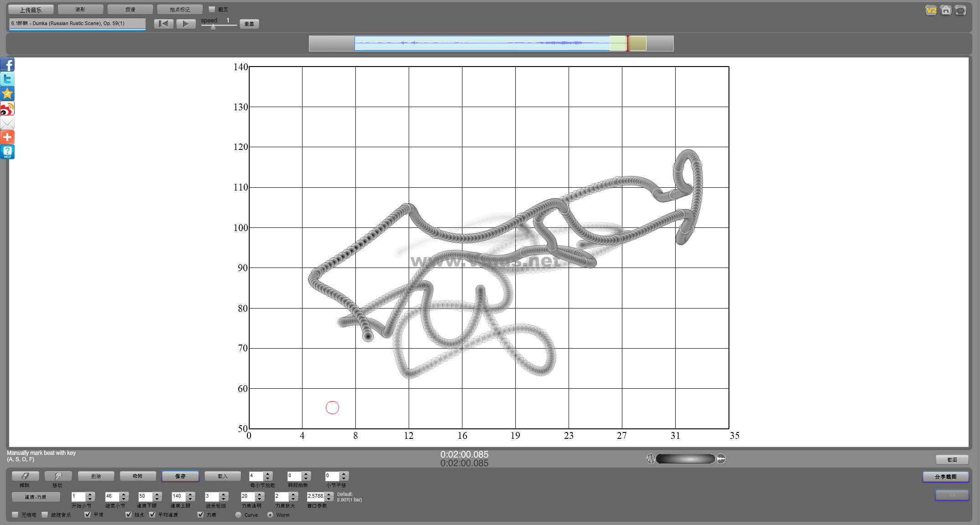Click the speed slider handle

(213, 27)
